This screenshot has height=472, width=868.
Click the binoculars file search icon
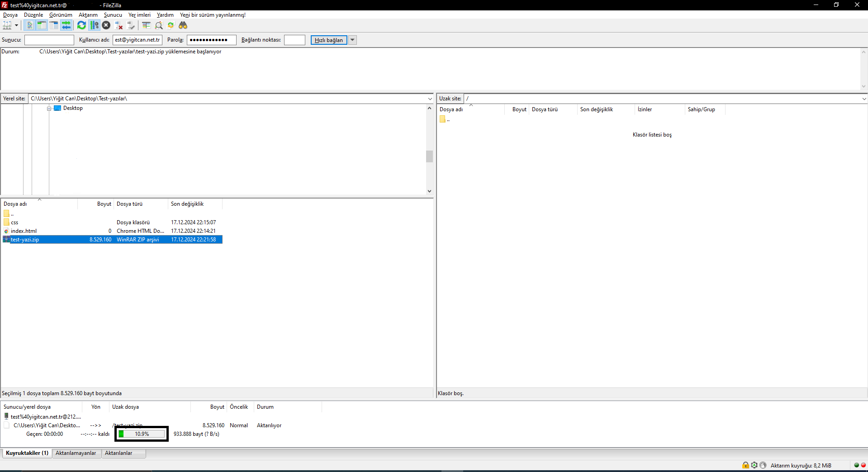pyautogui.click(x=183, y=25)
